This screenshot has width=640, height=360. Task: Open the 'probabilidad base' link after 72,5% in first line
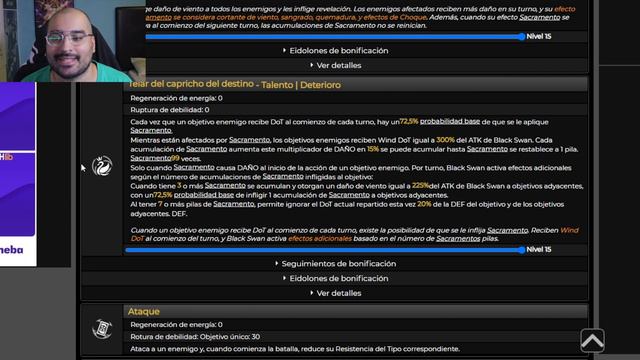450,122
